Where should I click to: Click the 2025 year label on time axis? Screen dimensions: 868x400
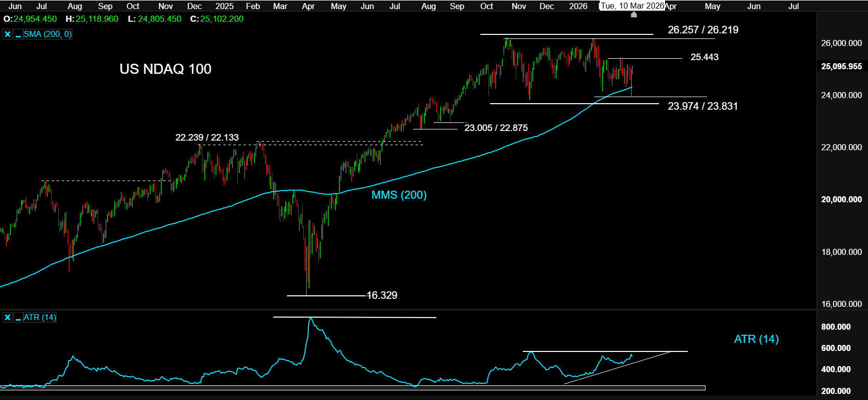pyautogui.click(x=224, y=6)
